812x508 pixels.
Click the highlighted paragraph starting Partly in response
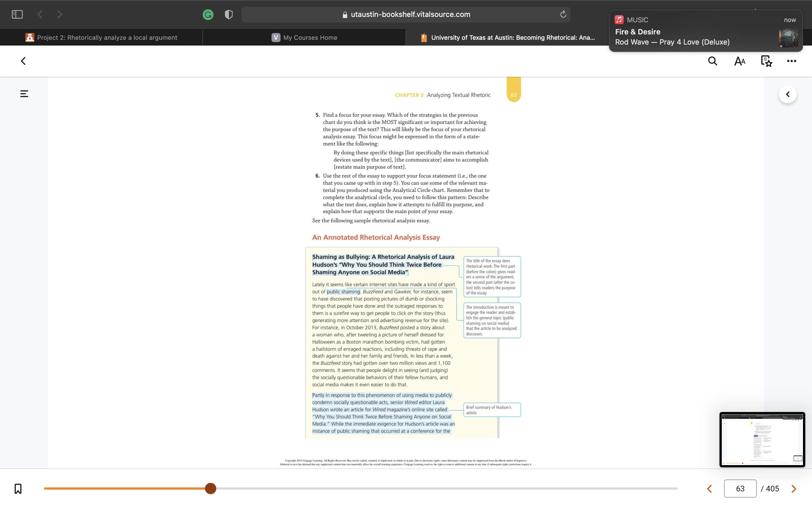click(383, 413)
